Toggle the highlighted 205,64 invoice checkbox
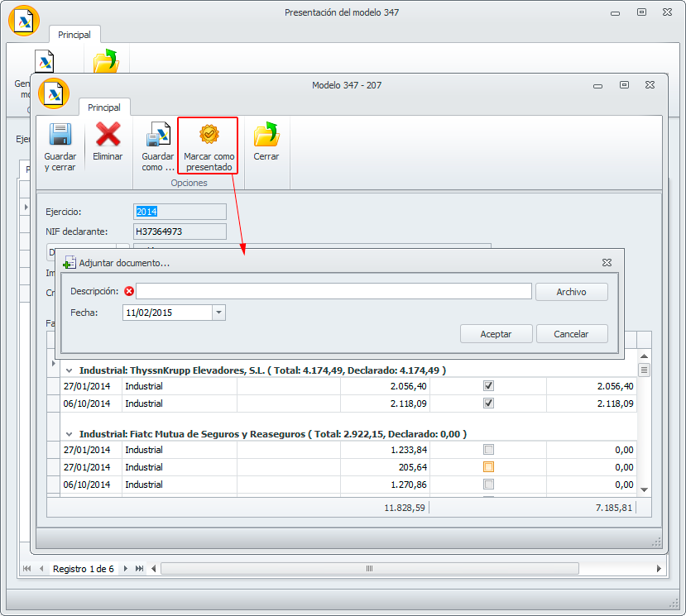 point(488,467)
